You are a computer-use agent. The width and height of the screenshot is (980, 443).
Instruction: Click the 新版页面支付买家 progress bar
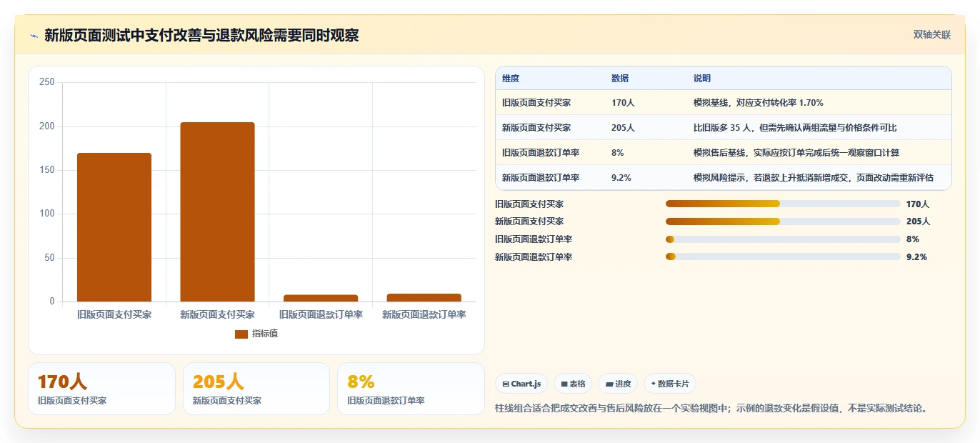coord(783,221)
